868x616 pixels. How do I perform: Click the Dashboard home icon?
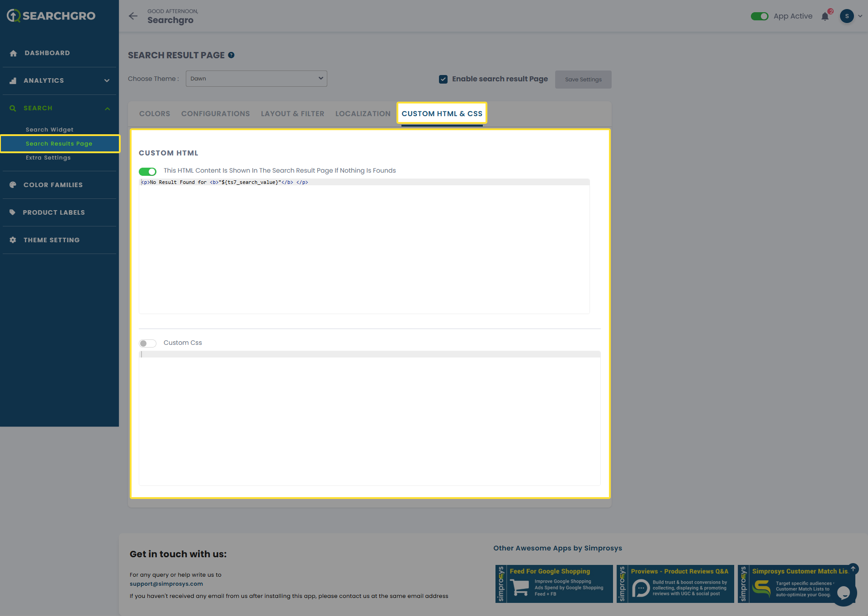tap(13, 53)
